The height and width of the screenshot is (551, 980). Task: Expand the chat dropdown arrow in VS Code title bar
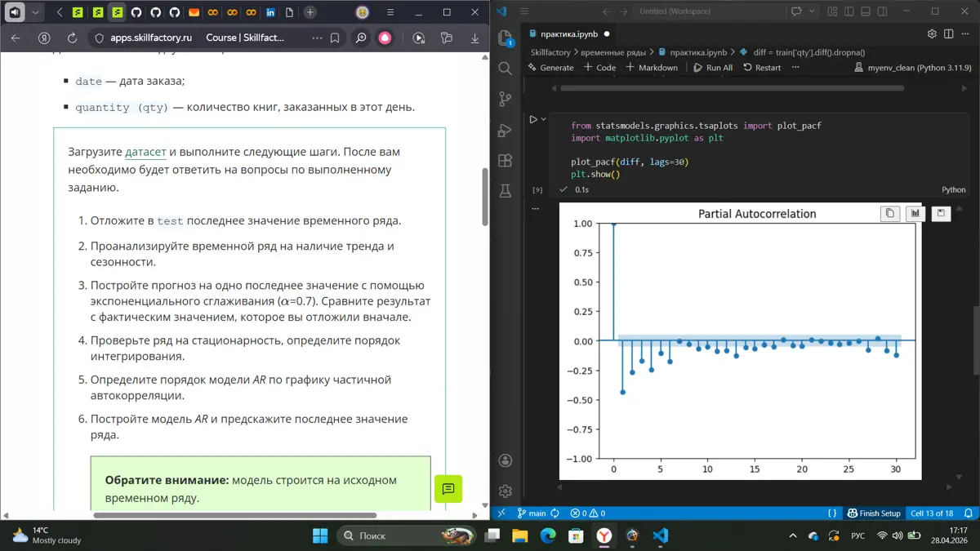point(812,11)
